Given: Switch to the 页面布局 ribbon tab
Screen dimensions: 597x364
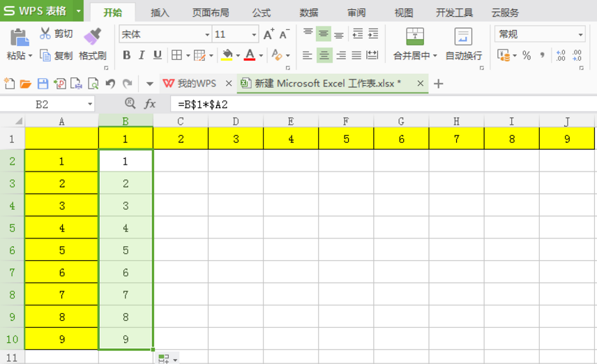Looking at the screenshot, I should pyautogui.click(x=211, y=13).
